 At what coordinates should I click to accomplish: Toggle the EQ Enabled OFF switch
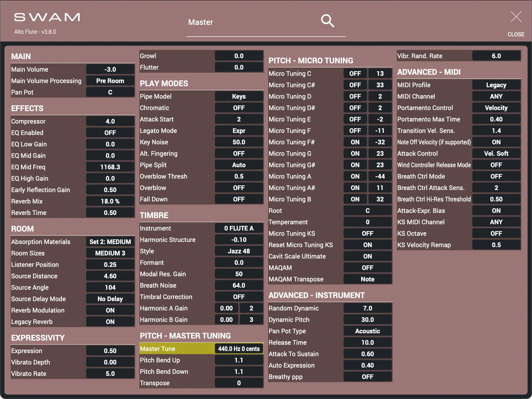(x=110, y=133)
